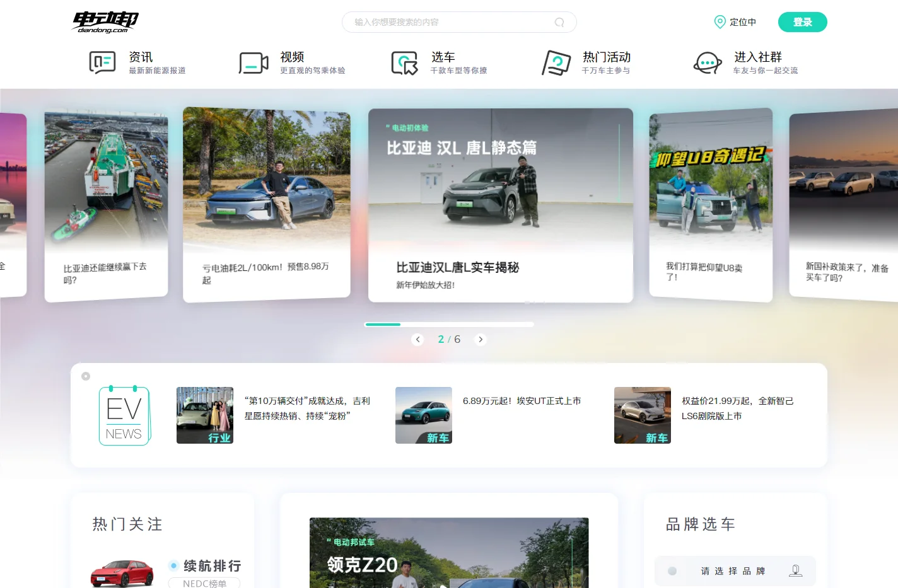The width and height of the screenshot is (898, 588).
Task: Read the 权益价21.99万起 智己LS6 article
Action: click(x=737, y=408)
